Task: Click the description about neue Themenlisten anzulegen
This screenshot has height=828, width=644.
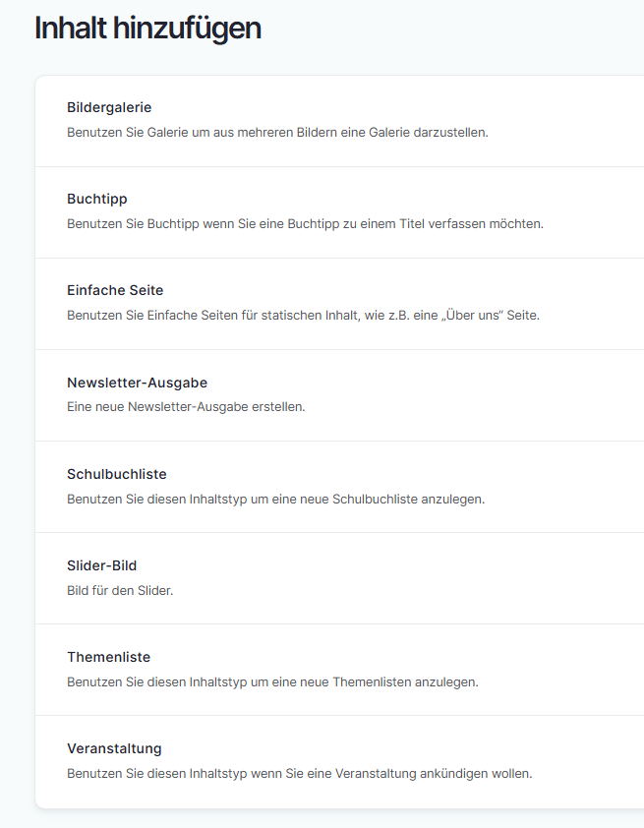Action: point(272,681)
